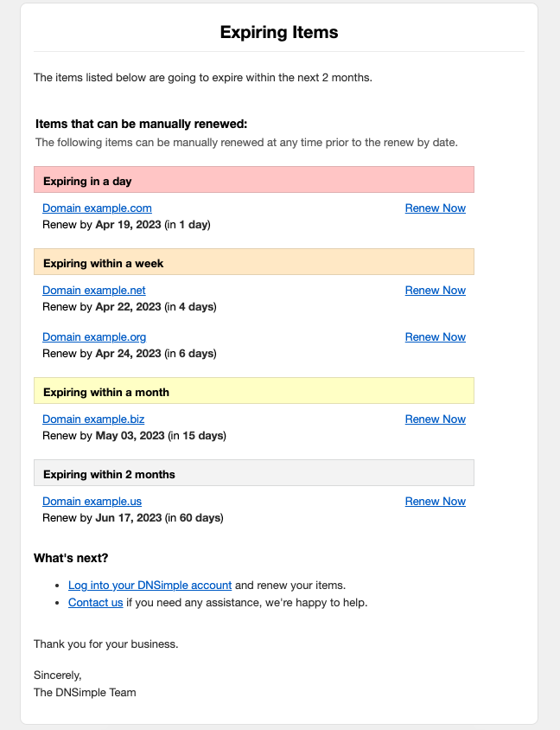Click Renew Now for example.net
Screen dimensions: 560x730
pos(435,291)
